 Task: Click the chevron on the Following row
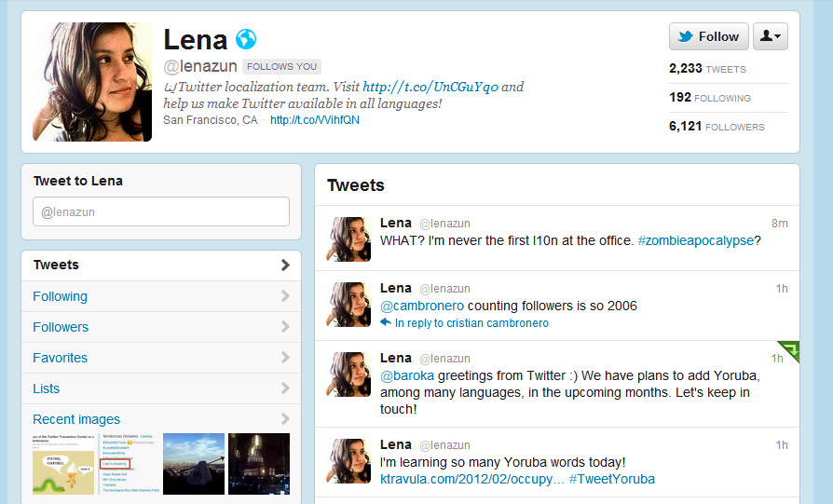(285, 296)
